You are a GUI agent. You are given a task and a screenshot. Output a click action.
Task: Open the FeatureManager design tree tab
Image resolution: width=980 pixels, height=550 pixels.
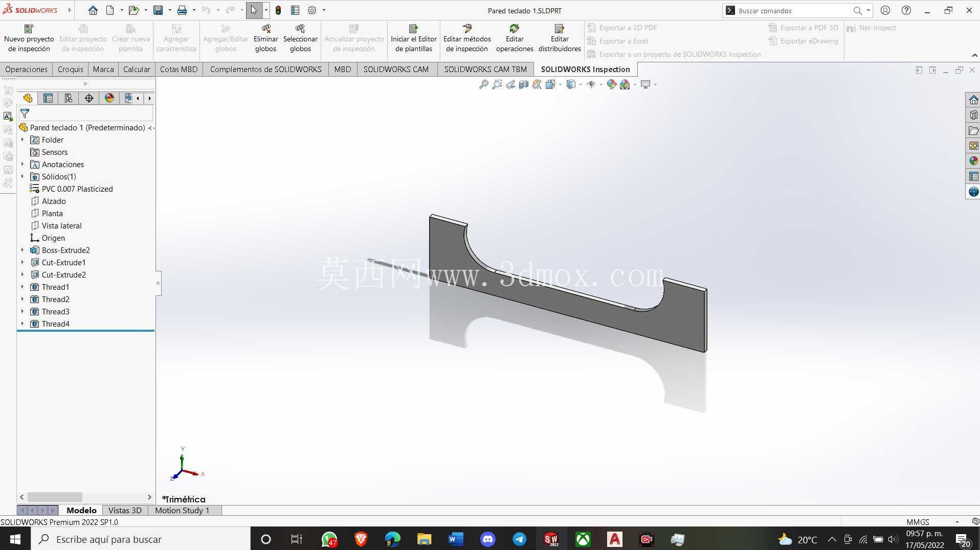pos(28,98)
